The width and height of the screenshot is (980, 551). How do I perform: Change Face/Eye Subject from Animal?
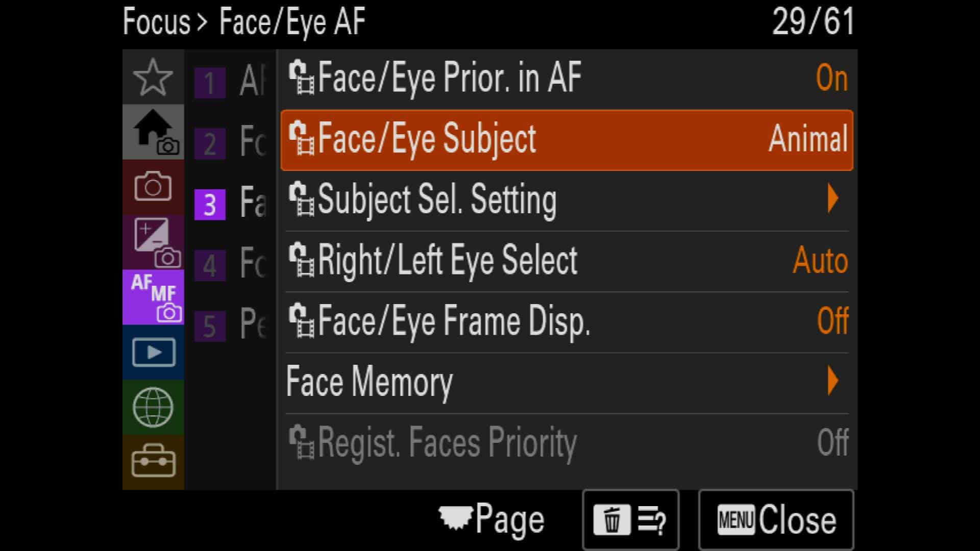567,140
